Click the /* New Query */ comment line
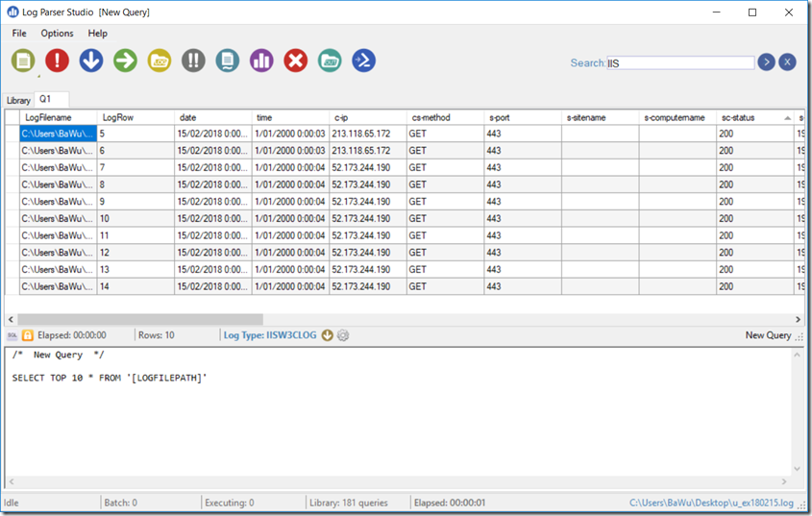 (x=58, y=355)
